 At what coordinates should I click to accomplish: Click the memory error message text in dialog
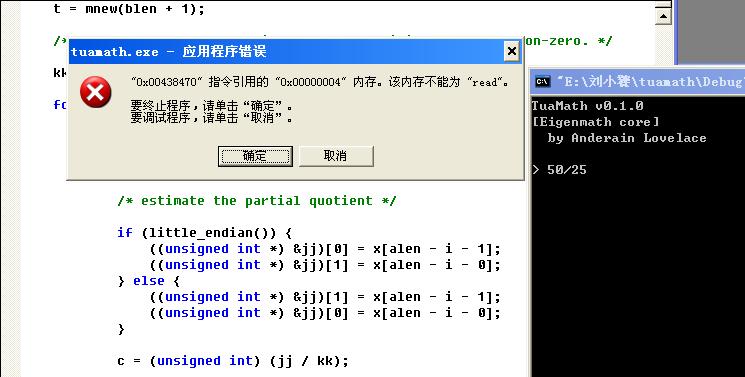point(319,82)
